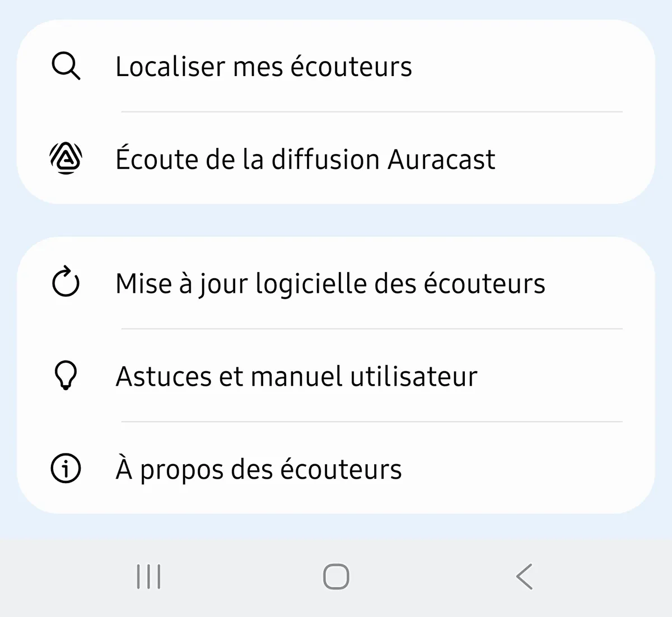Go back using the navigation arrow
Screen dimensions: 672x617
pyautogui.click(x=524, y=577)
